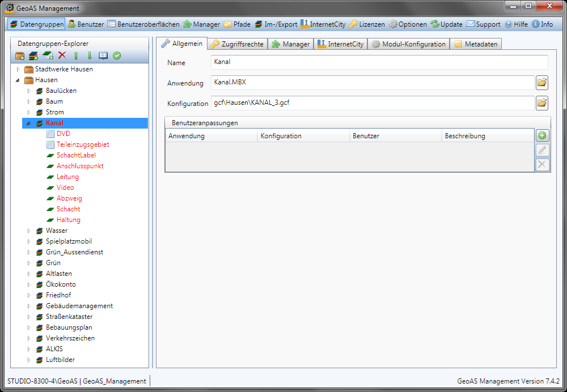The image size is (567, 392).
Task: Expand the Strom tree node
Action: 29,112
